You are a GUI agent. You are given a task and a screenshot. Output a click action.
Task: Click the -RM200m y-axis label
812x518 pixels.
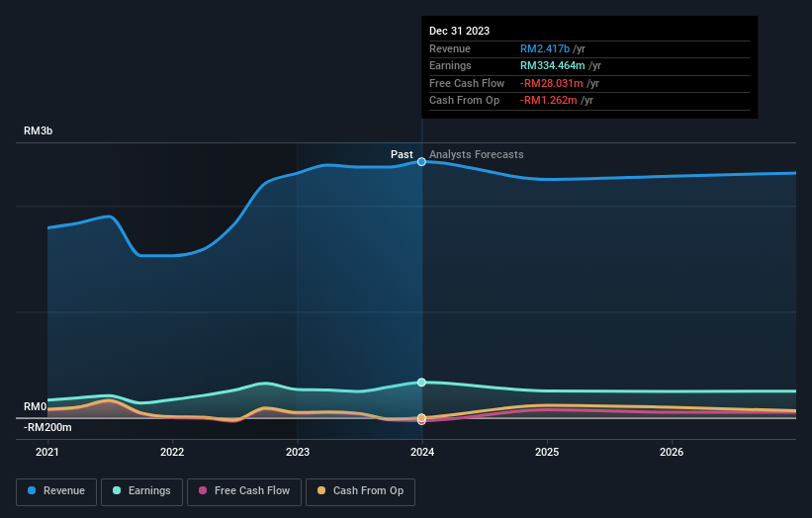pos(47,427)
